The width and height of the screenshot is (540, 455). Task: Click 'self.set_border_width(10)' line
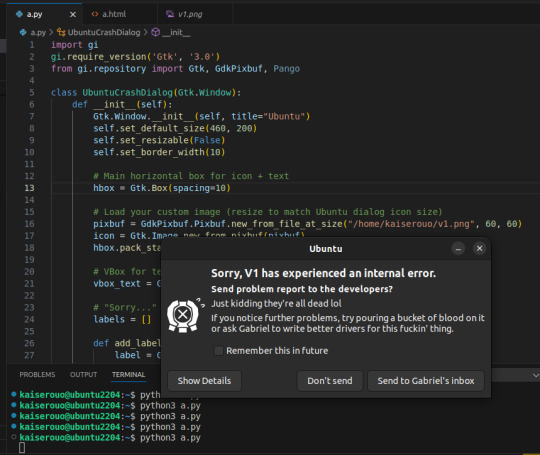pyautogui.click(x=159, y=152)
